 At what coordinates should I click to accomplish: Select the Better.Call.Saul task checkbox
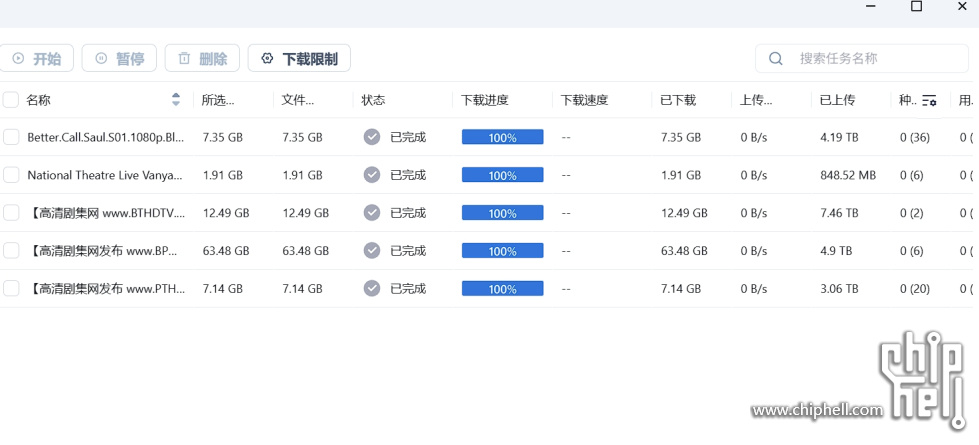pos(11,137)
